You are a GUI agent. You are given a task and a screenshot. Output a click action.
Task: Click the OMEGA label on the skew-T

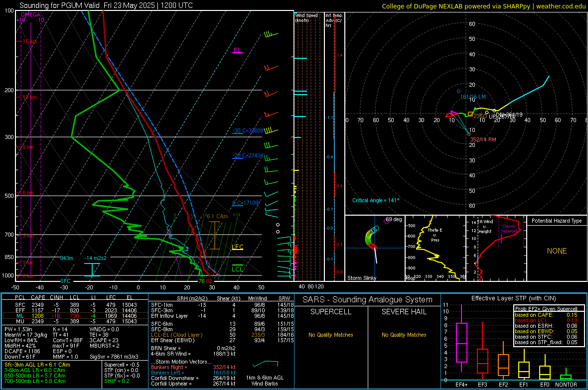(x=31, y=14)
